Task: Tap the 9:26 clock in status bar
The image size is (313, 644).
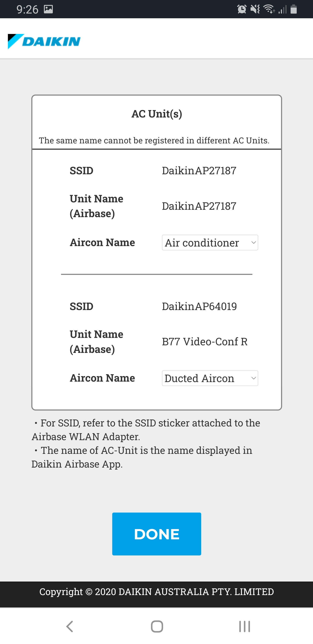Action: [27, 10]
